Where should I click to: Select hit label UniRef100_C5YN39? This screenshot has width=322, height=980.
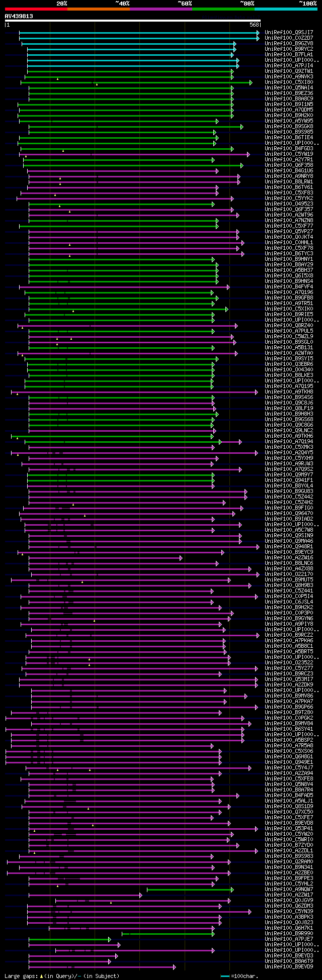click(289, 911)
